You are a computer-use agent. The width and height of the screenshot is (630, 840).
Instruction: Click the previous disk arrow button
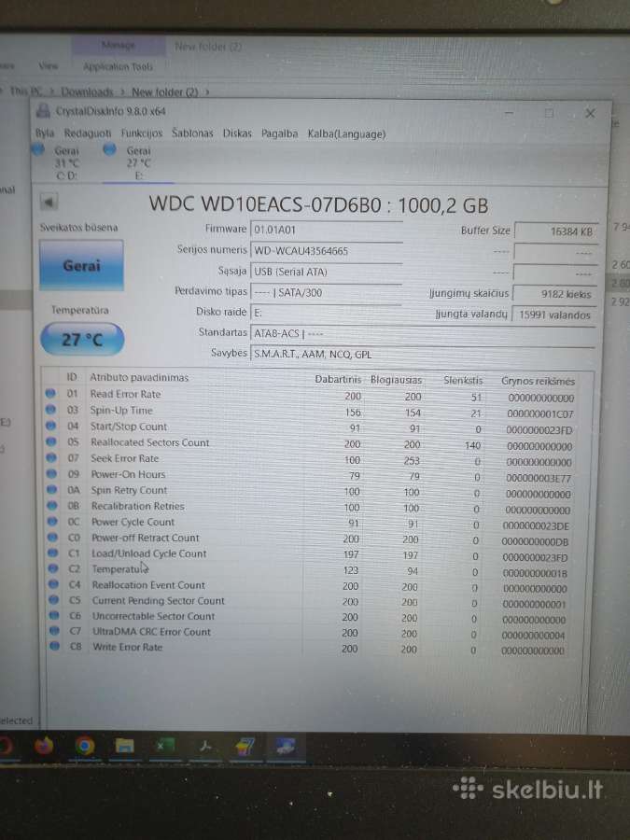[x=49, y=203]
